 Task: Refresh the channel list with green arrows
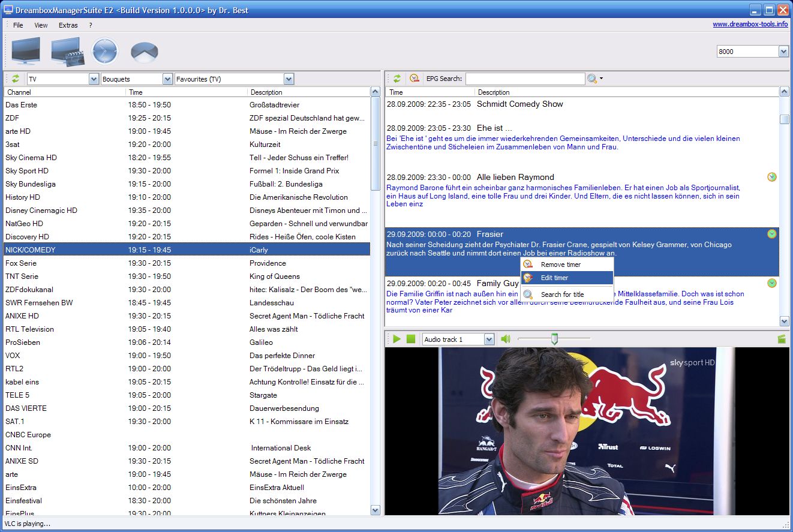point(16,79)
